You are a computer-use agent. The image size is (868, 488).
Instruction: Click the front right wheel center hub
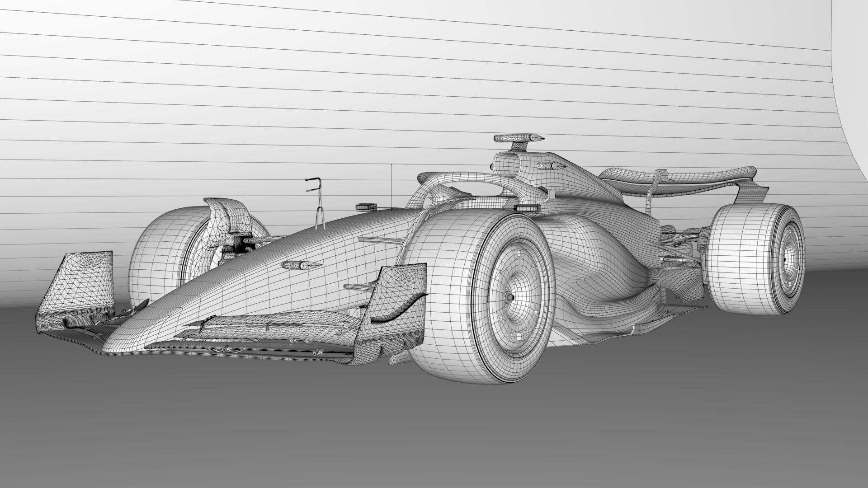coord(510,297)
